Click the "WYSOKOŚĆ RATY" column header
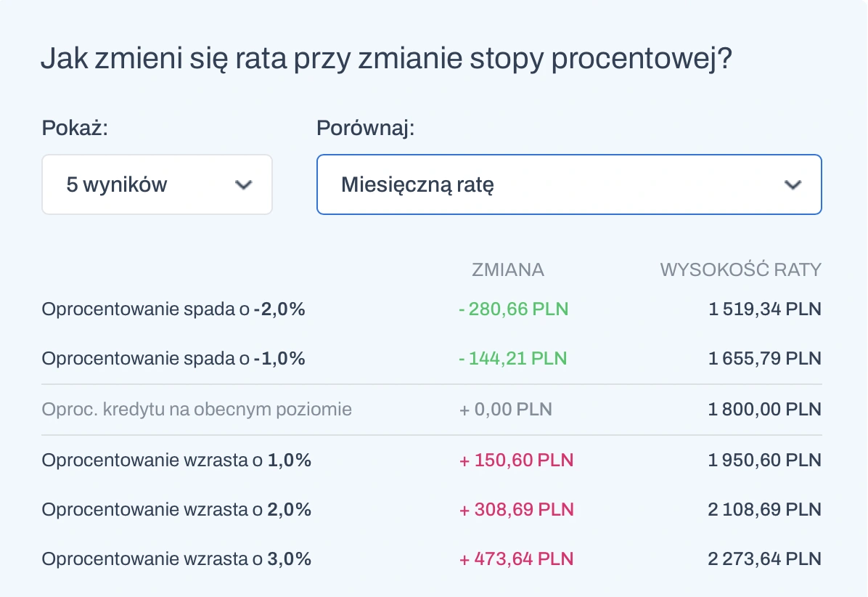The image size is (868, 597). coord(740,270)
